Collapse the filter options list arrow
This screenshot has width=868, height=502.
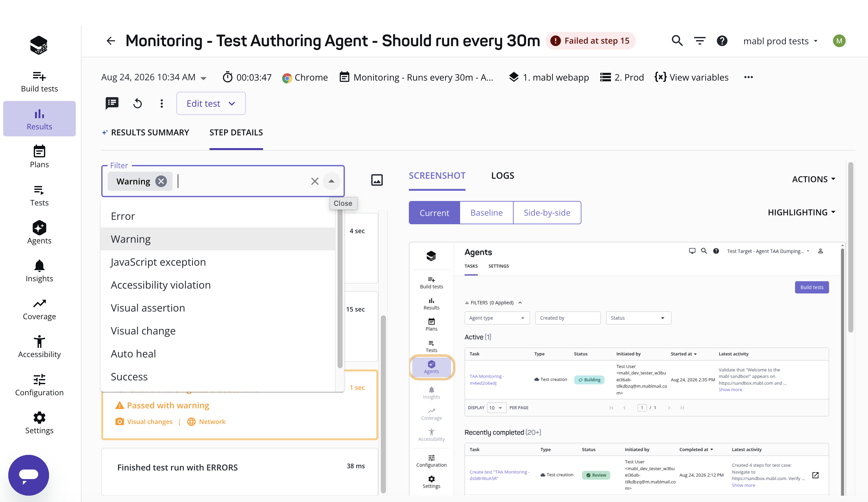point(331,181)
